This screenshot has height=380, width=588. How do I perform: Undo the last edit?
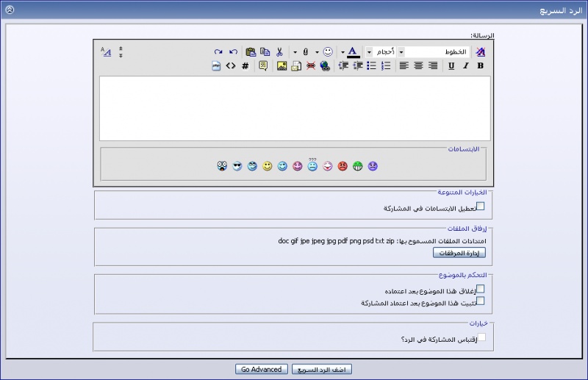233,52
